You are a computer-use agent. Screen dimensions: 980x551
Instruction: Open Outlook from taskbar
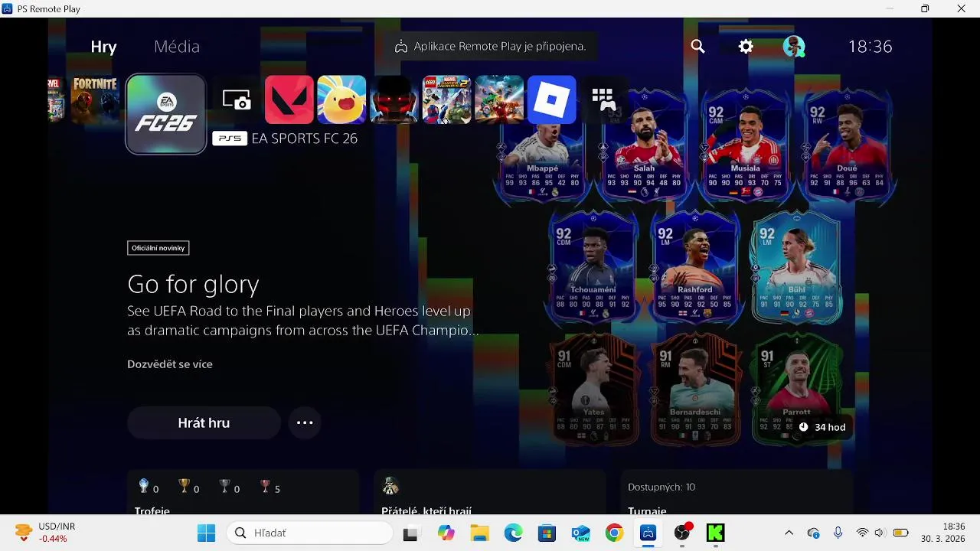(580, 533)
